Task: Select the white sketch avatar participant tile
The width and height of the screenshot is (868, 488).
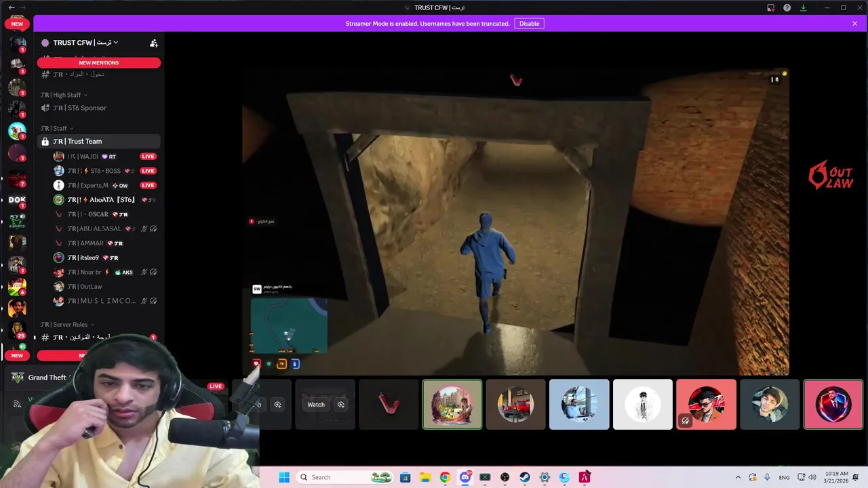Action: [643, 405]
